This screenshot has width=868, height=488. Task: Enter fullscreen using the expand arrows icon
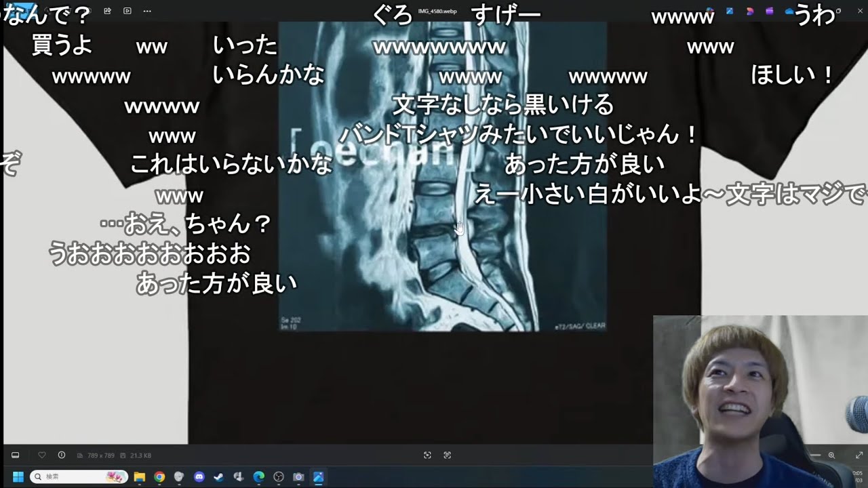tap(859, 455)
